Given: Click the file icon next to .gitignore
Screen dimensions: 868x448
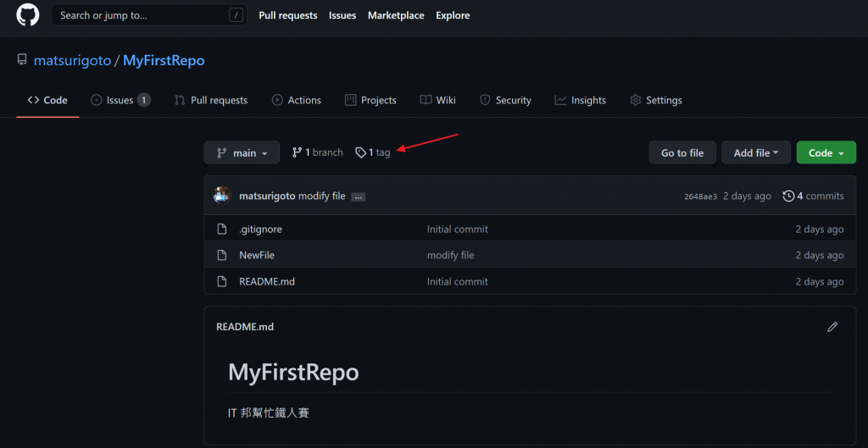Looking at the screenshot, I should pyautogui.click(x=222, y=229).
